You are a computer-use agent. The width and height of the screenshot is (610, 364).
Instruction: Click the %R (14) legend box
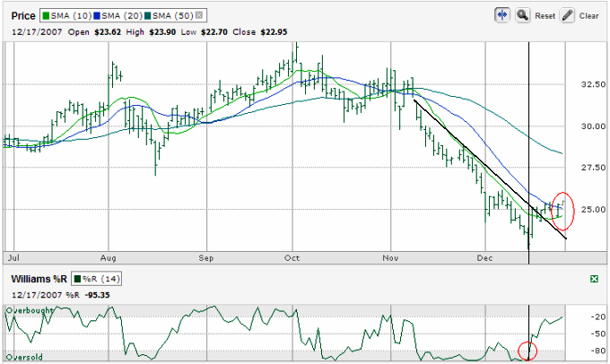[97, 279]
